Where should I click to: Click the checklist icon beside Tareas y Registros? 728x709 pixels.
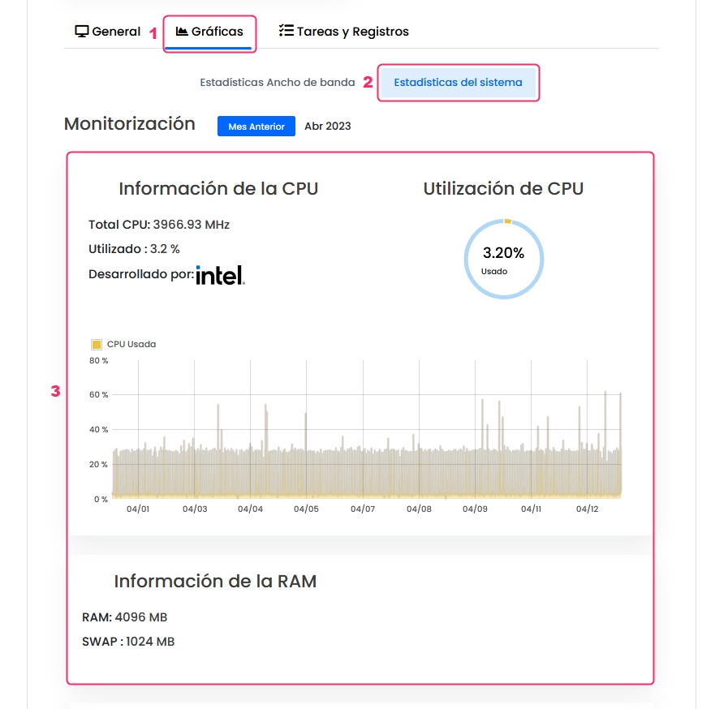click(286, 32)
